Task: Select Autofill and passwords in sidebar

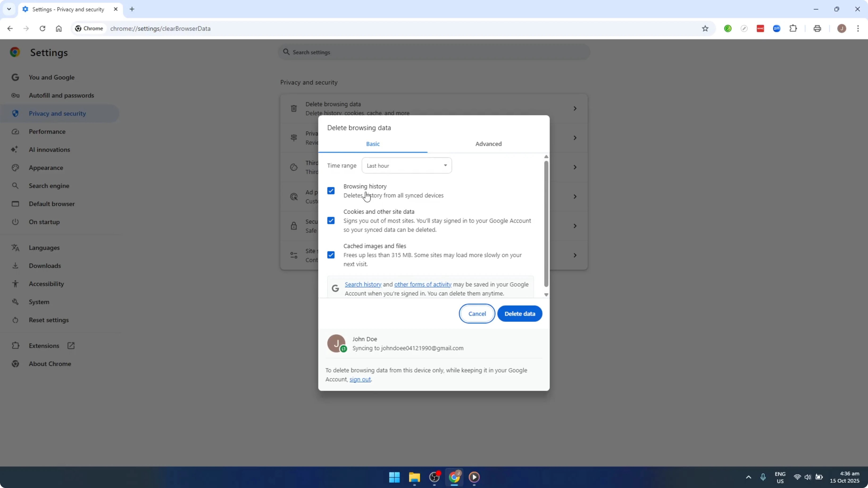Action: click(61, 95)
